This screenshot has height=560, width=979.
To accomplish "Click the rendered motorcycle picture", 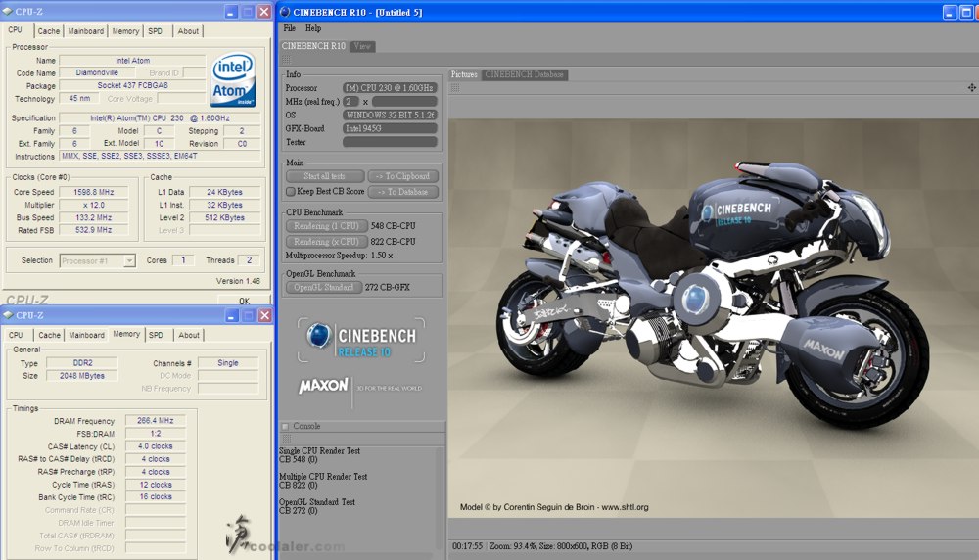I will [713, 318].
